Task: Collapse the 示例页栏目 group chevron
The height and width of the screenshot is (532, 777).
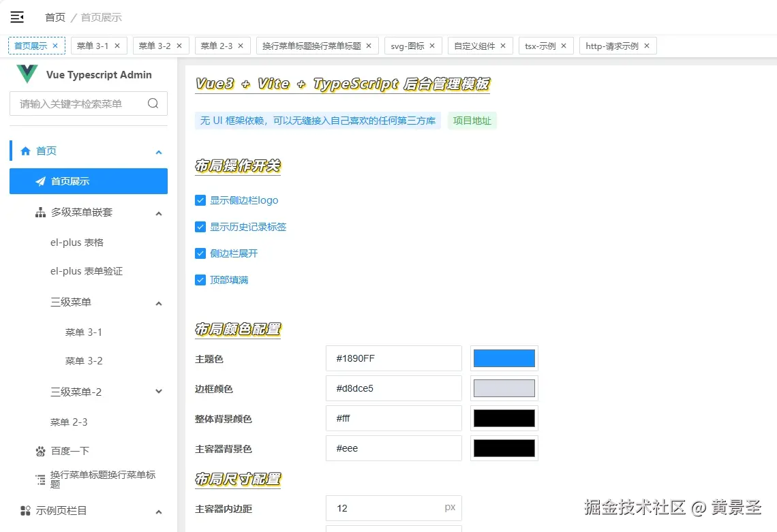Action: click(159, 512)
